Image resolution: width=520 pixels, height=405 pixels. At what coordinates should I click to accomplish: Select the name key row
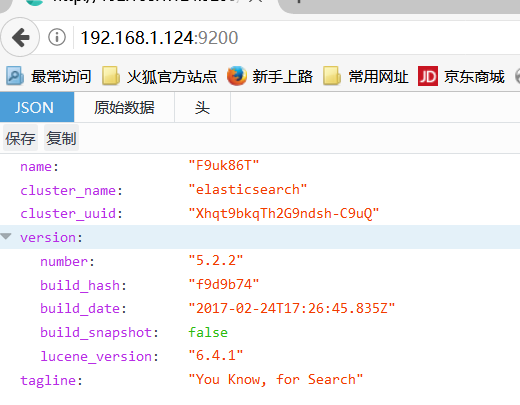click(x=39, y=166)
